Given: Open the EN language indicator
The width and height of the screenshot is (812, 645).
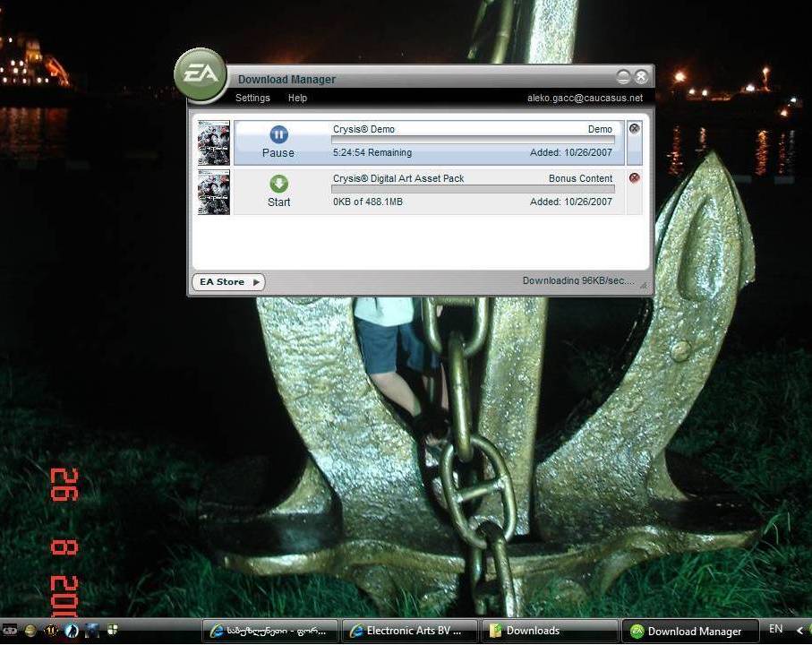Looking at the screenshot, I should coord(776,629).
